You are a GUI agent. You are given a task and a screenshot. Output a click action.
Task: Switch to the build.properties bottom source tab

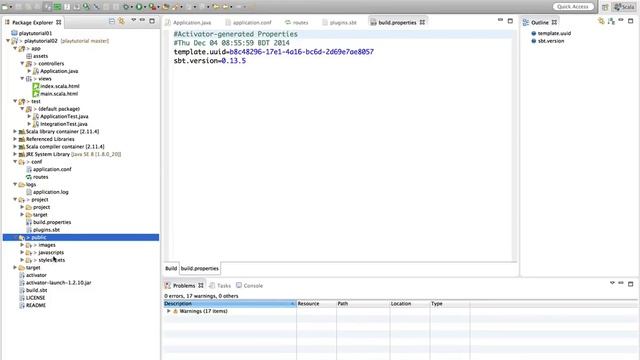(200, 269)
